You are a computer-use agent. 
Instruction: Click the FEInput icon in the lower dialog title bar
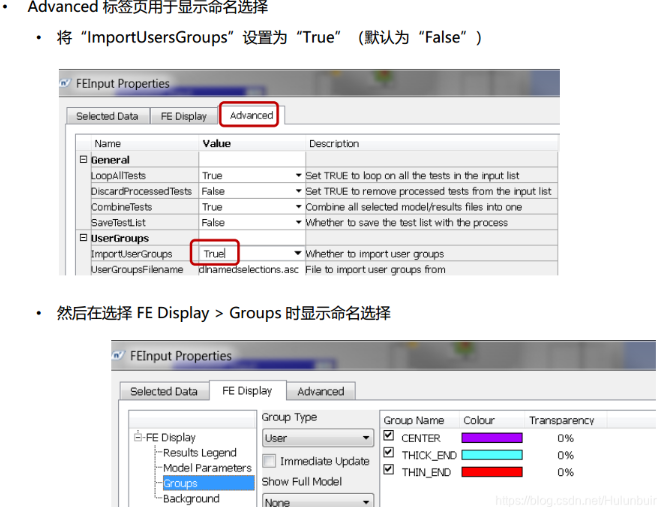pos(120,355)
